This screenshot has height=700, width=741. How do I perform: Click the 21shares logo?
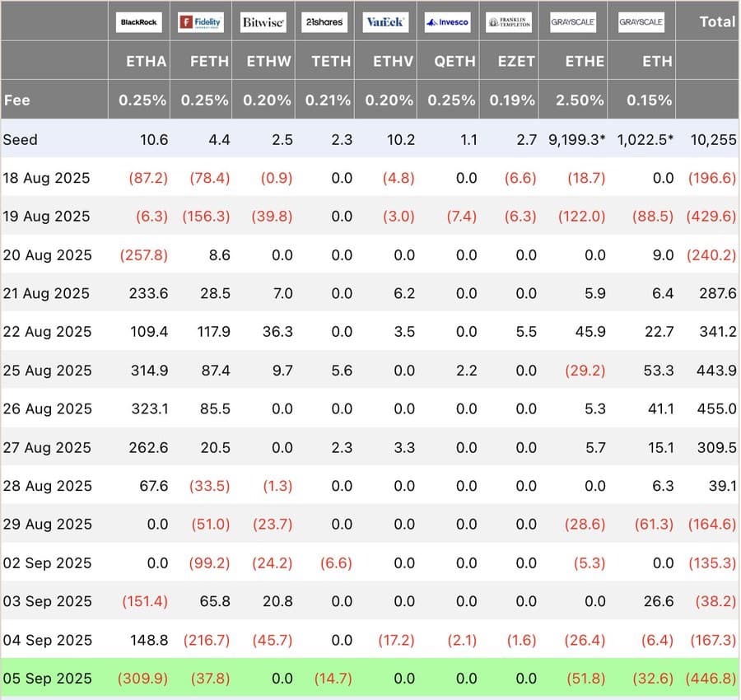tap(324, 21)
